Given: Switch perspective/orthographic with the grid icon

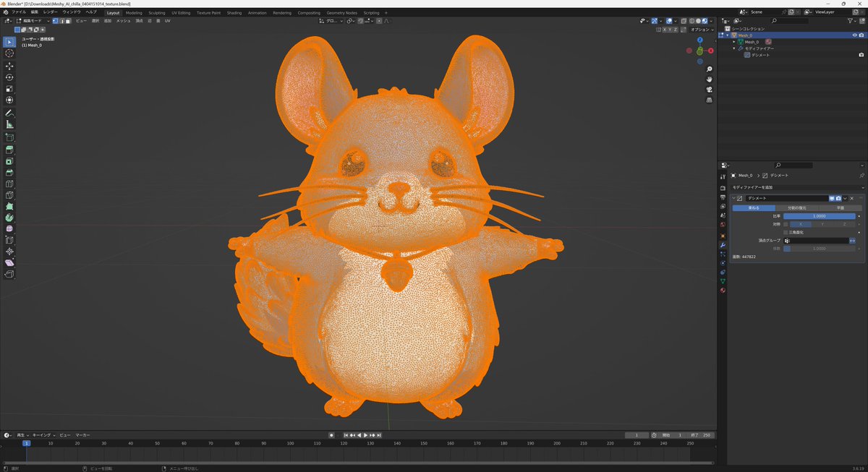Looking at the screenshot, I should [x=710, y=100].
